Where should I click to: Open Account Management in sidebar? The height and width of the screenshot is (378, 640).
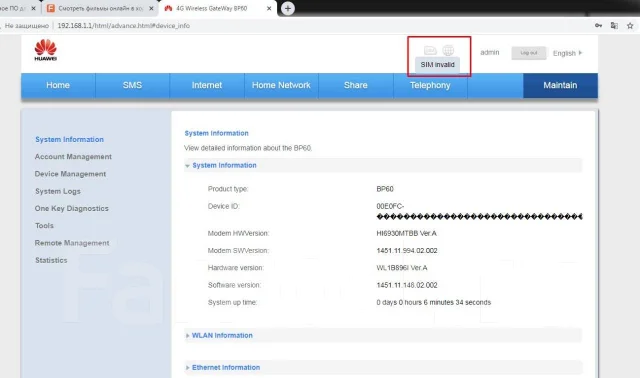tap(73, 156)
